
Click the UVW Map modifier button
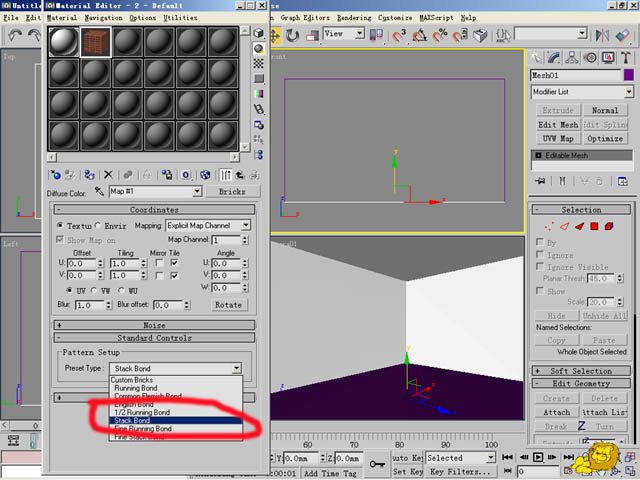tap(557, 138)
